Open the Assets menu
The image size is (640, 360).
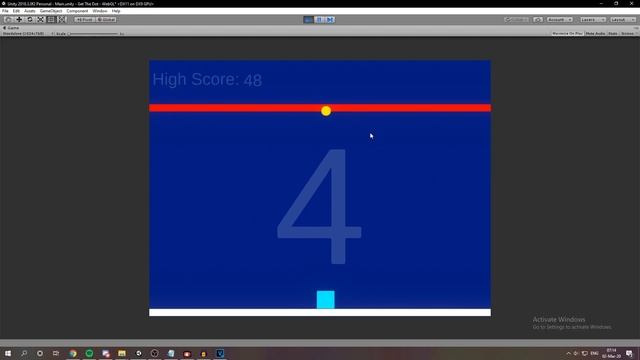[x=29, y=11]
